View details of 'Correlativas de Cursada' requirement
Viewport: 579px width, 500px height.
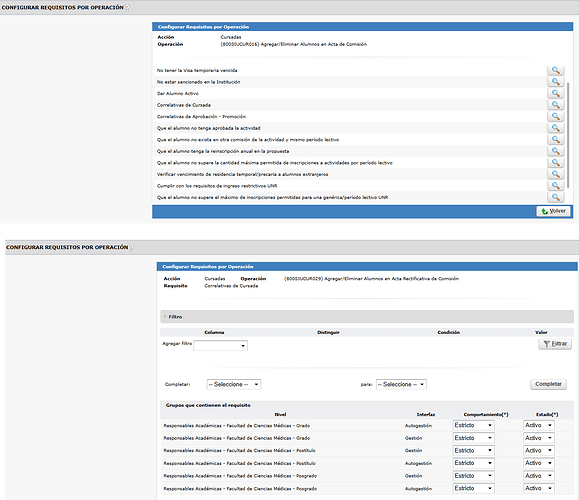click(555, 105)
